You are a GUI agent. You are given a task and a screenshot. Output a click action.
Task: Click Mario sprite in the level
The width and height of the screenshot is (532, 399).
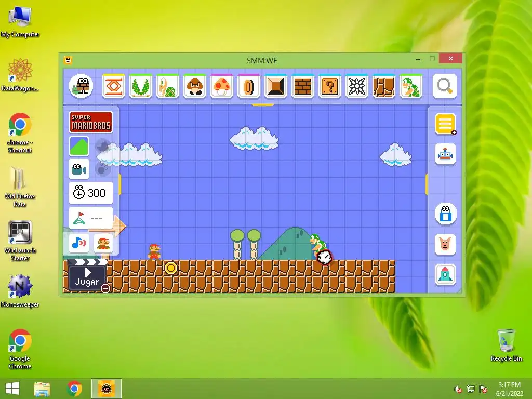pos(154,252)
